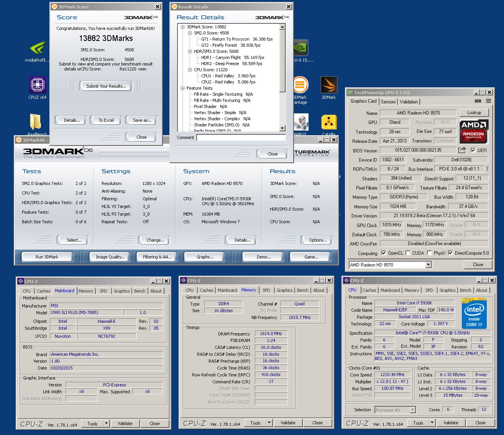This screenshot has width=504, height=435.
Task: Click the Save as... button
Action: pyautogui.click(x=142, y=120)
